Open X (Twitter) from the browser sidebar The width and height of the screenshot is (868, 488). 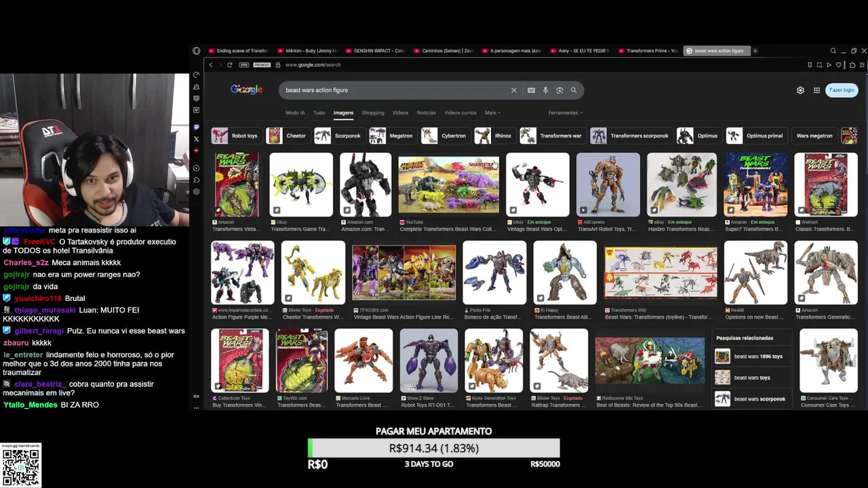tap(197, 139)
